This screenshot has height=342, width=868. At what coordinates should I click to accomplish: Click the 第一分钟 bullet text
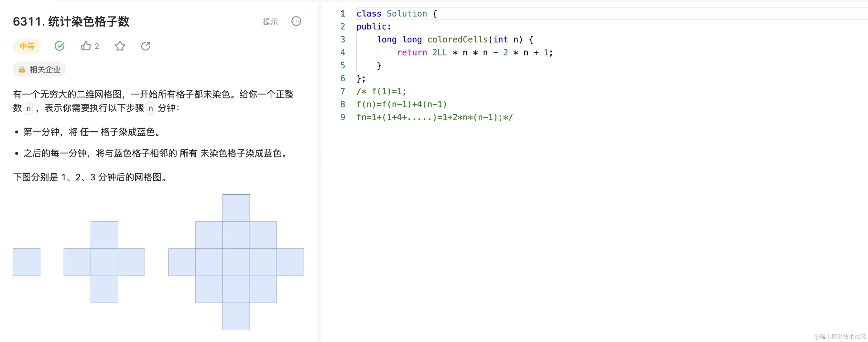pyautogui.click(x=93, y=132)
